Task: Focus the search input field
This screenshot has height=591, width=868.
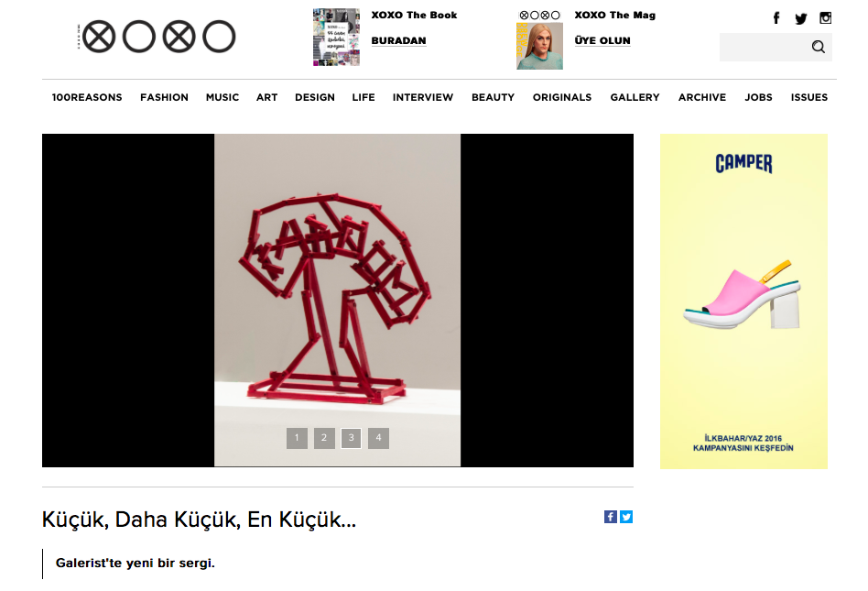Action: pos(765,47)
